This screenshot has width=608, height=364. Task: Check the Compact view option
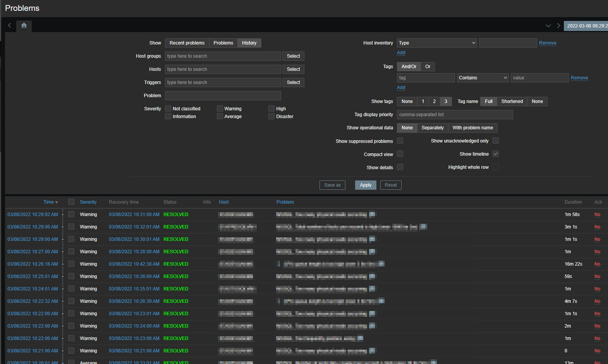(x=400, y=154)
